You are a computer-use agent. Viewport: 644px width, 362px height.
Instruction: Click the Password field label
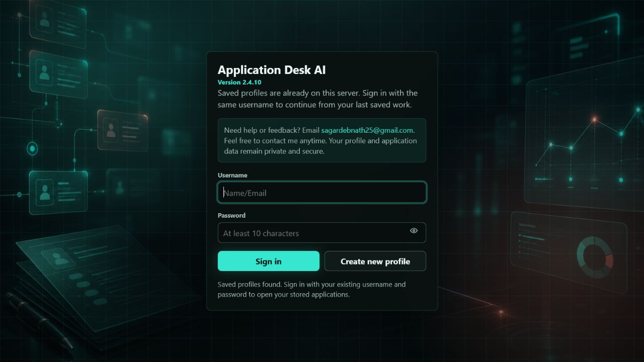pyautogui.click(x=231, y=215)
